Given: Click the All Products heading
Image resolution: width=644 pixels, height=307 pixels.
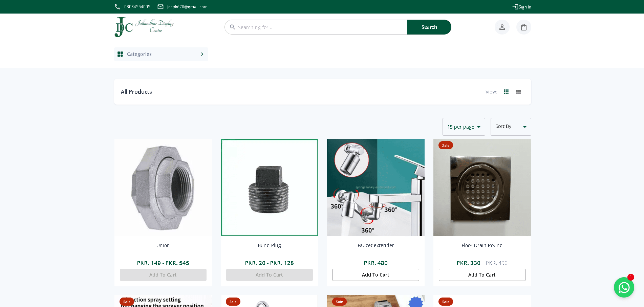Looking at the screenshot, I should point(136,92).
